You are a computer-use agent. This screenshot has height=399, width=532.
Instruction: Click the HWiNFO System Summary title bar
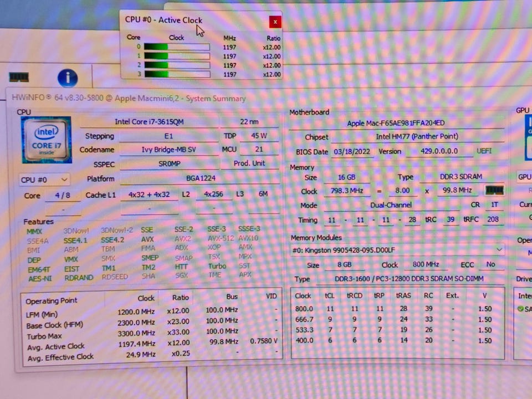coord(129,99)
